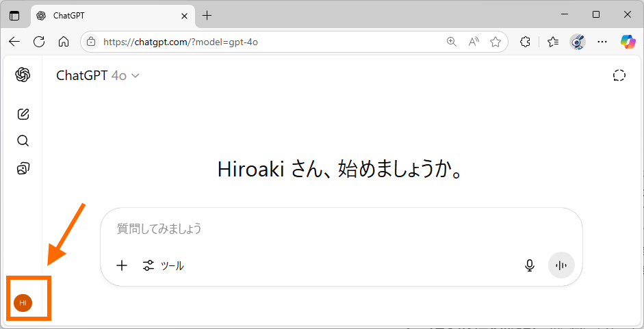Open the favorites list icon
Viewport: 644px width, 329px height.
[553, 42]
